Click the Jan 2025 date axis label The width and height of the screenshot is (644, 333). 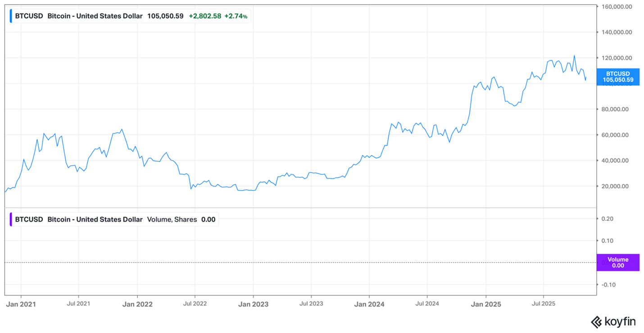coord(486,304)
